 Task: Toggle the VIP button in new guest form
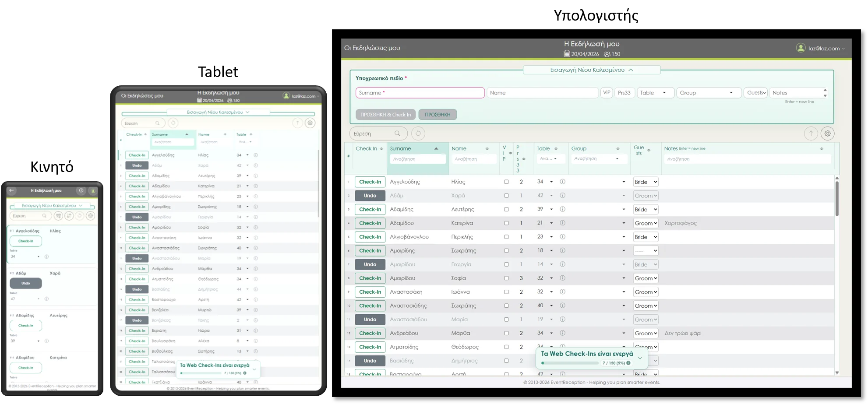606,93
